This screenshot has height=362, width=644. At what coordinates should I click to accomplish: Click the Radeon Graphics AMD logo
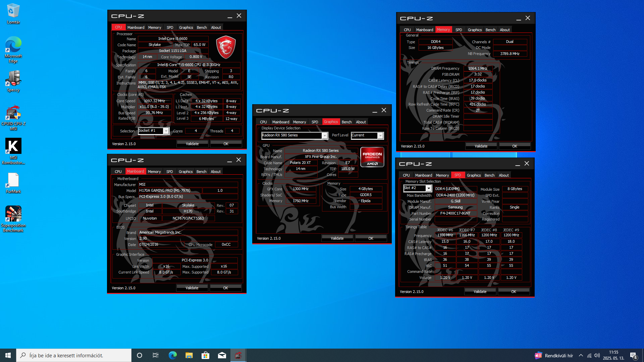pyautogui.click(x=372, y=157)
